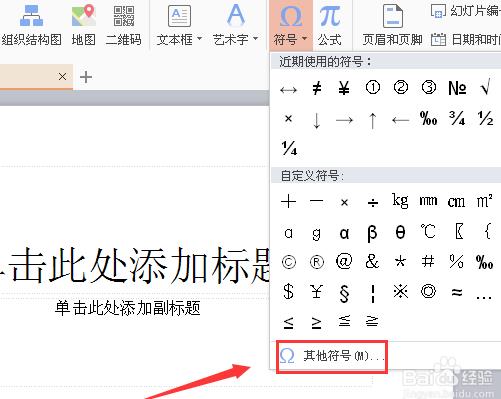The width and height of the screenshot is (501, 399).
Task: Insert the bold ¥ symbol in recent symbols
Action: 344,88
